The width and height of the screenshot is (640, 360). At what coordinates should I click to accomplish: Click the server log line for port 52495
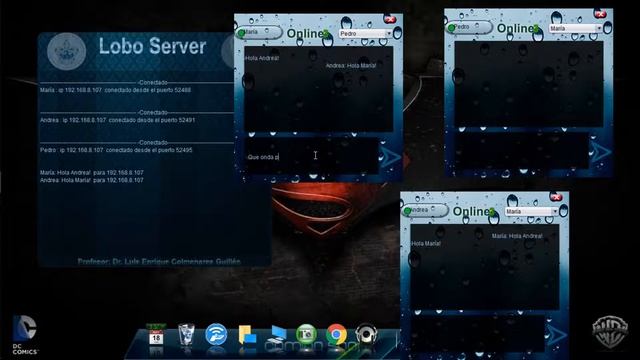(116, 150)
